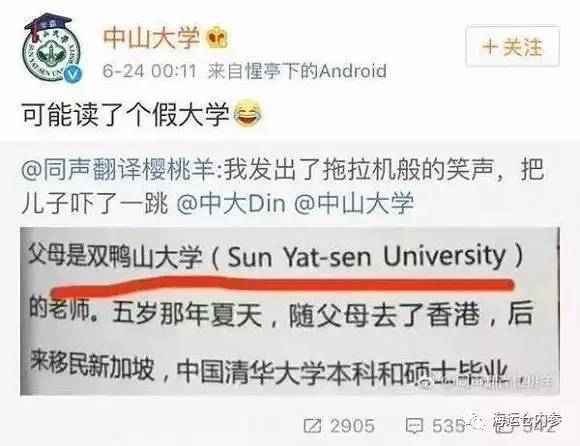Open @同声翻译樱桃羊 user mention
Screen dimensions: 580x446
(x=118, y=171)
